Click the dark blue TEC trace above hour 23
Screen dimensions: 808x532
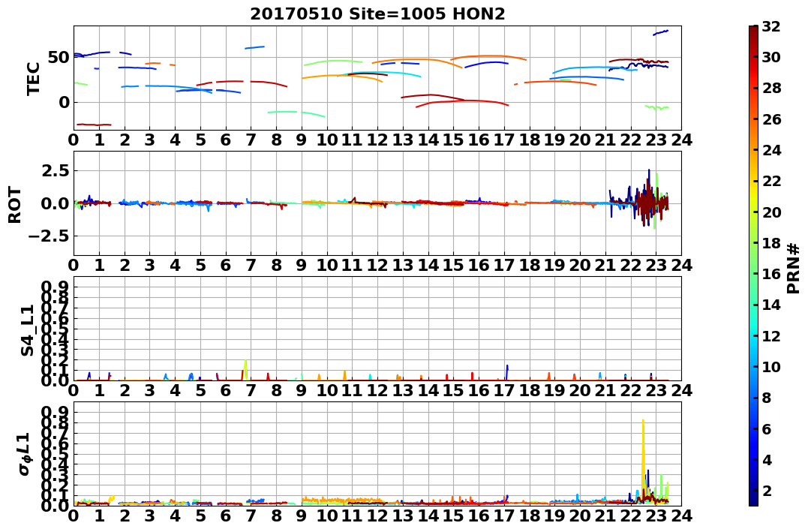click(x=661, y=32)
